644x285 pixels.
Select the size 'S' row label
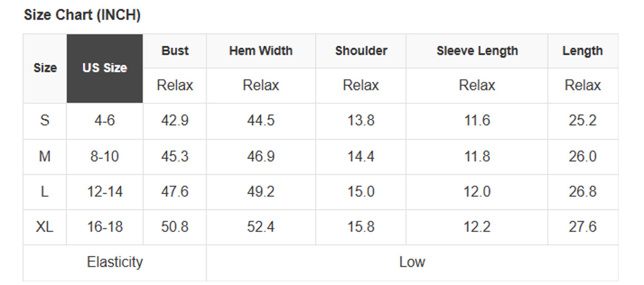pyautogui.click(x=45, y=121)
